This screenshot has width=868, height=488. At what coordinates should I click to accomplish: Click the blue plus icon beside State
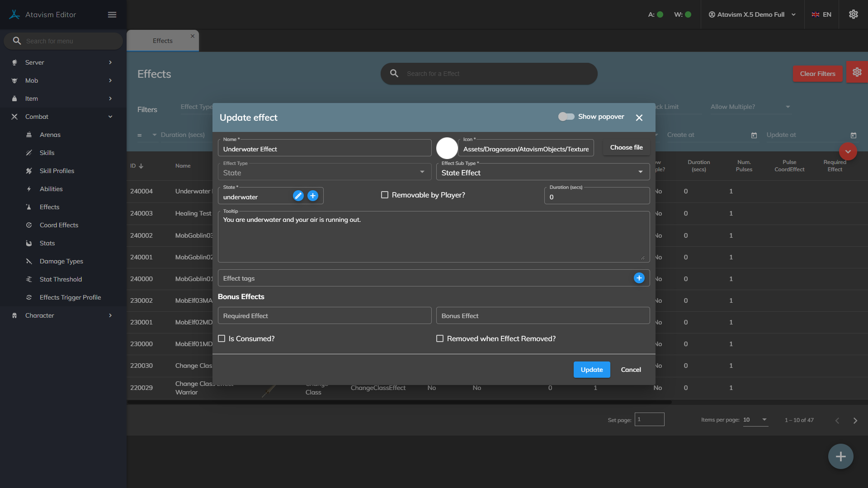point(313,196)
